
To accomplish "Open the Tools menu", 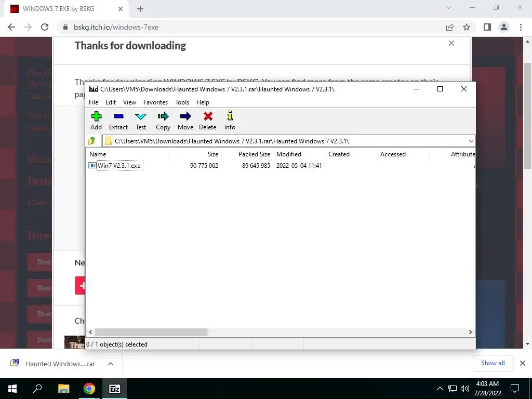I will 182,102.
